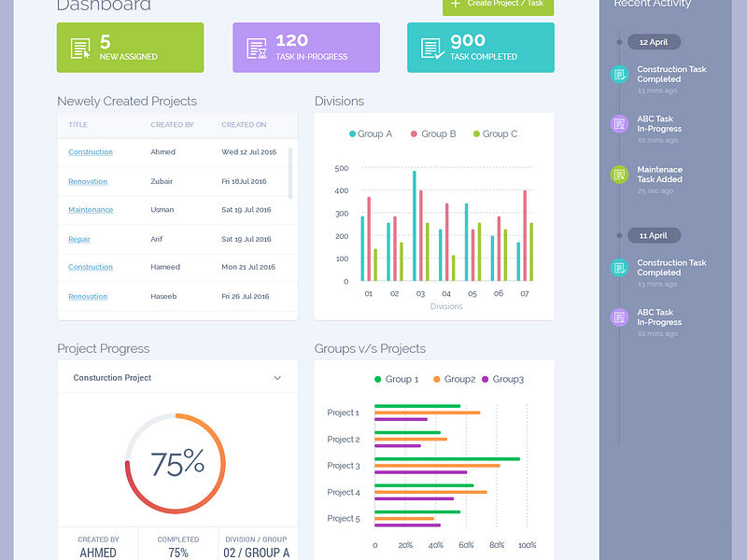This screenshot has width=747, height=560.
Task: Open the Maintenance project link
Action: tap(90, 210)
